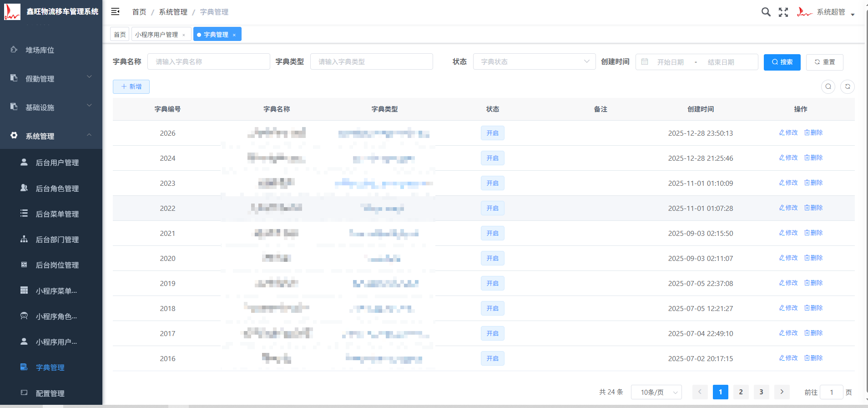Open the header search magnifier icon
The width and height of the screenshot is (868, 408).
pos(766,12)
